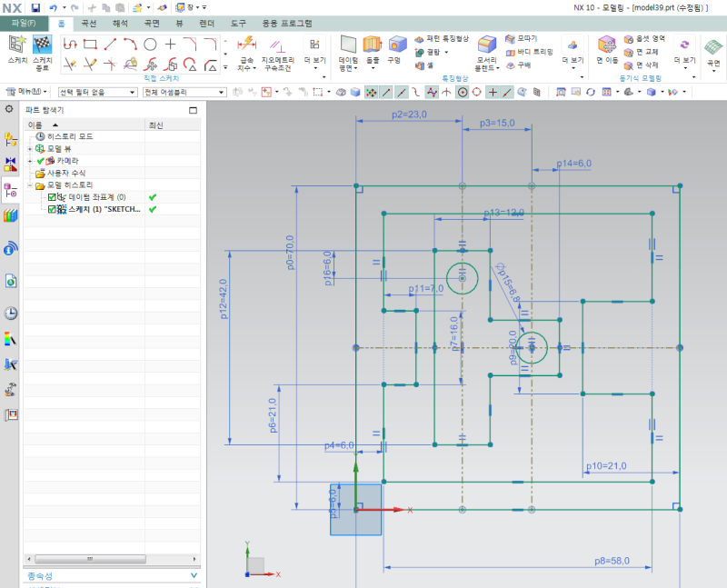
Task: Click the 메뉴(M) button
Action: click(29, 92)
